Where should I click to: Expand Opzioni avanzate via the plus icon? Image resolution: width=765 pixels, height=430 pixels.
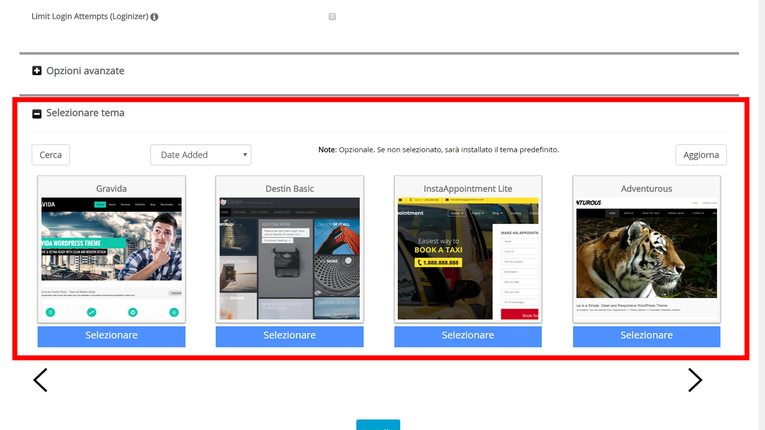tap(37, 71)
